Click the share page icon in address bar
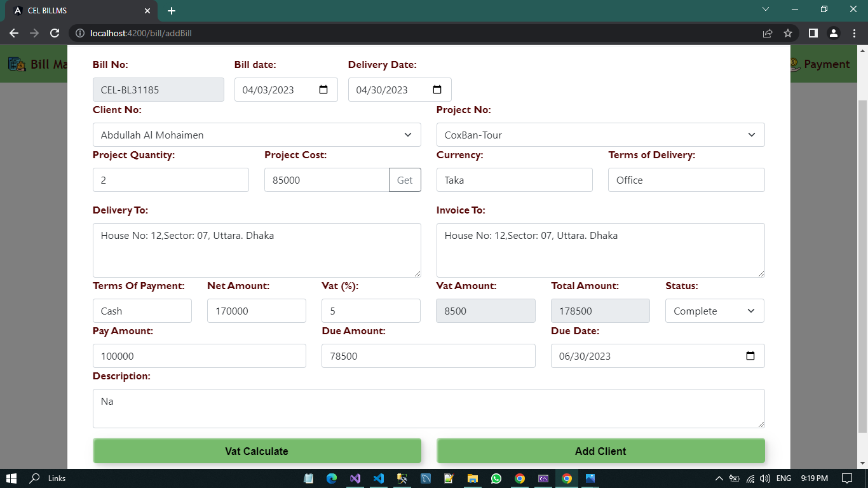The width and height of the screenshot is (868, 488). 768,33
